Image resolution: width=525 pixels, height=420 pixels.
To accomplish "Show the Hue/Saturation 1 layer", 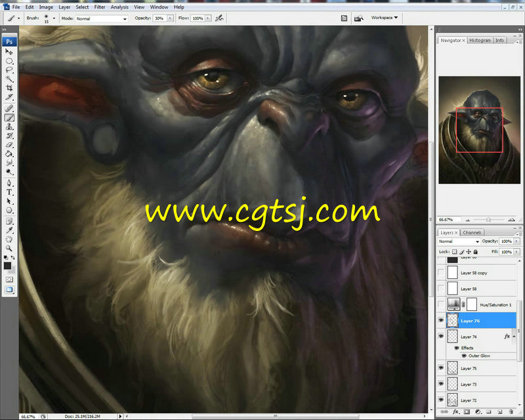I will (441, 304).
